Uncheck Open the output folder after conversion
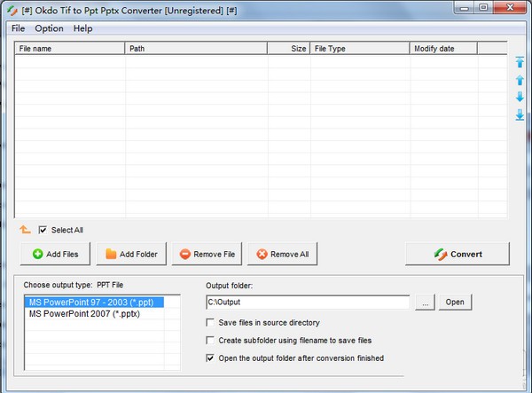The width and height of the screenshot is (532, 393). tap(210, 358)
